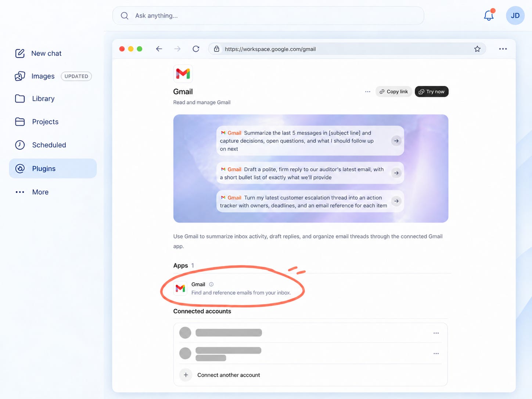Image resolution: width=532 pixels, height=399 pixels.
Task: Open the Images section
Action: [43, 76]
